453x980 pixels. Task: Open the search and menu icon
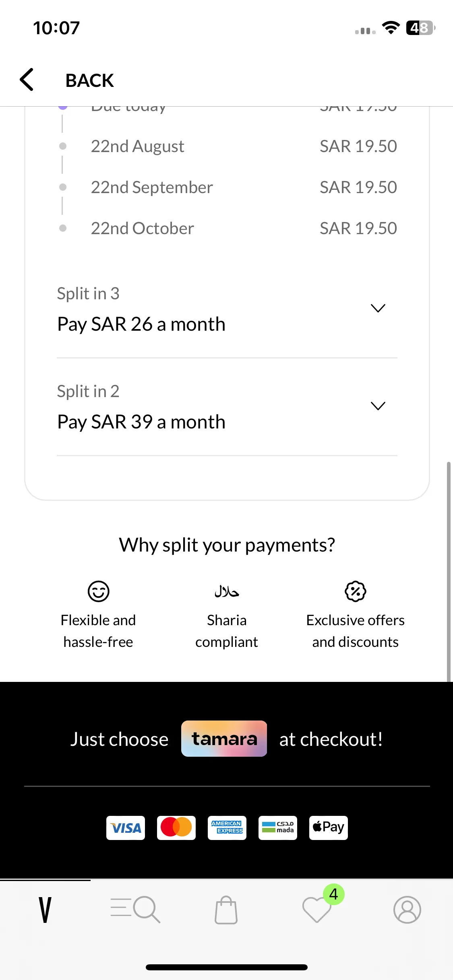(136, 910)
